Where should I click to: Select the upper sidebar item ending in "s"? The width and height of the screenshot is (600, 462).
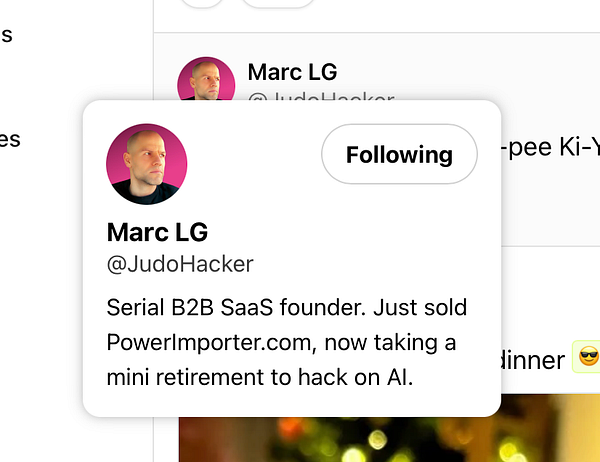click(x=7, y=35)
